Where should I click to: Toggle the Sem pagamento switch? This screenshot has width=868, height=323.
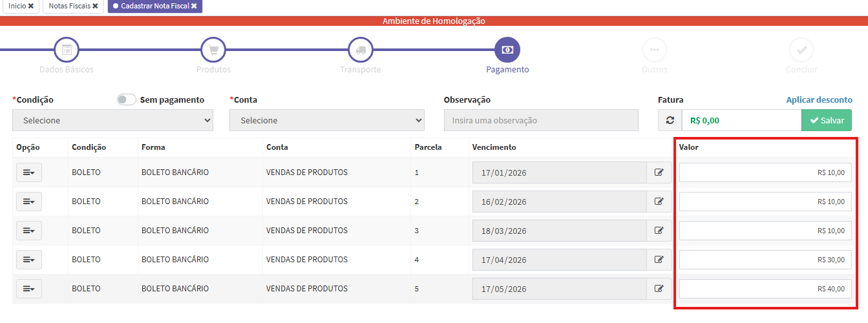126,99
